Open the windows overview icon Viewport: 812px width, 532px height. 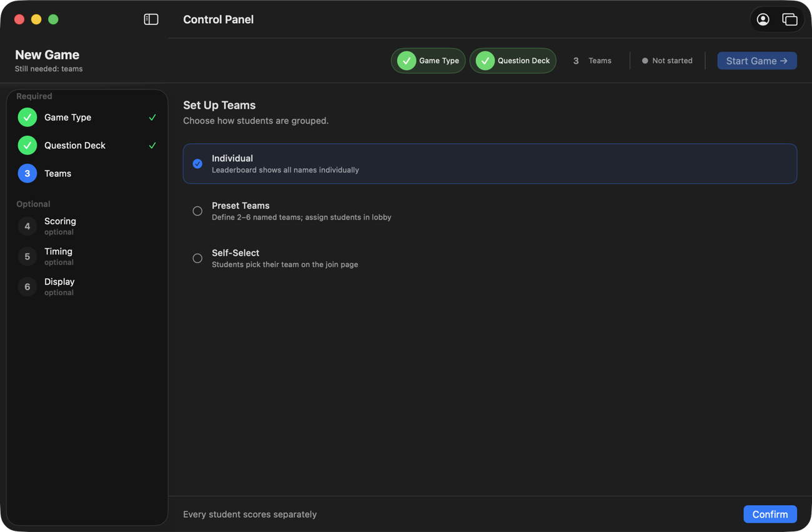click(790, 19)
